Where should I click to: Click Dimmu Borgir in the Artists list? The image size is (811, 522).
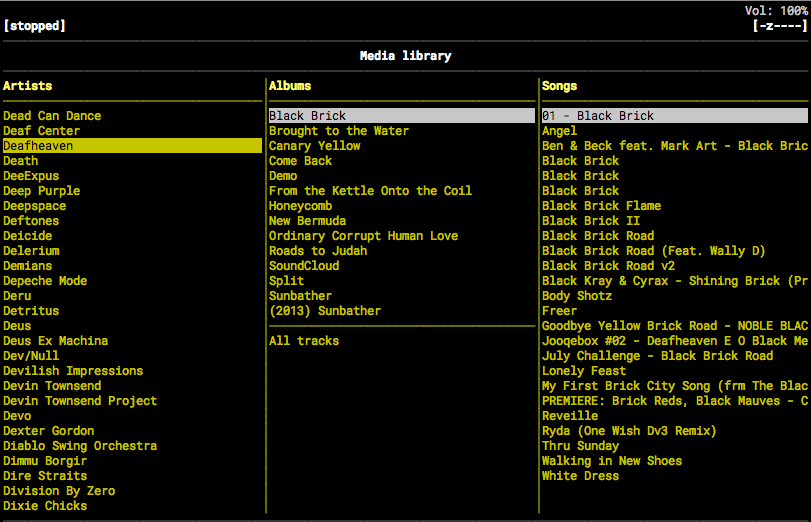(x=45, y=461)
